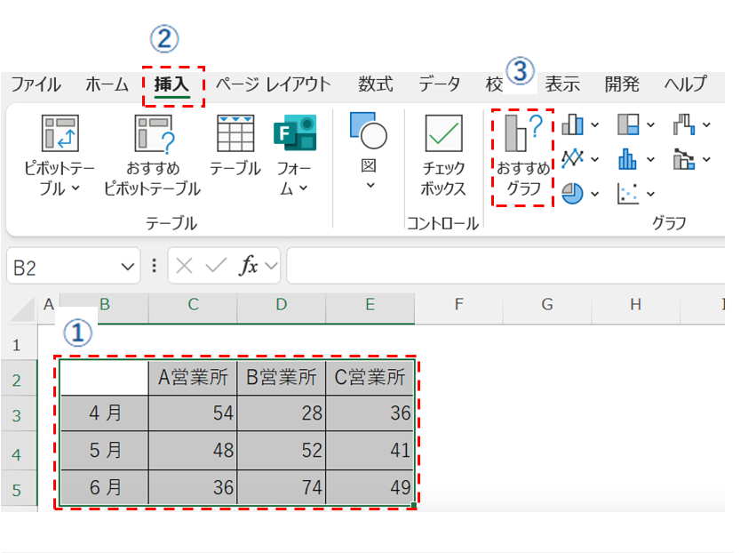Open the Name Box dropdown showing B2
Image resolution: width=756 pixels, height=553 pixels.
(x=129, y=266)
